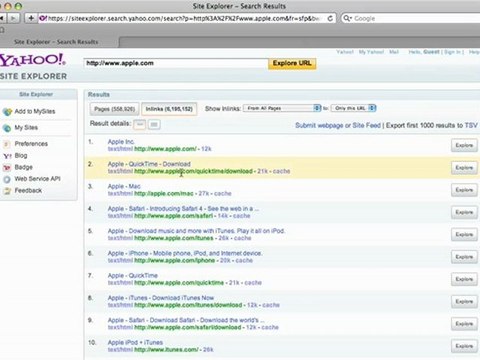Open the Apple - Mac result link
The image size is (480, 360).
(x=124, y=186)
